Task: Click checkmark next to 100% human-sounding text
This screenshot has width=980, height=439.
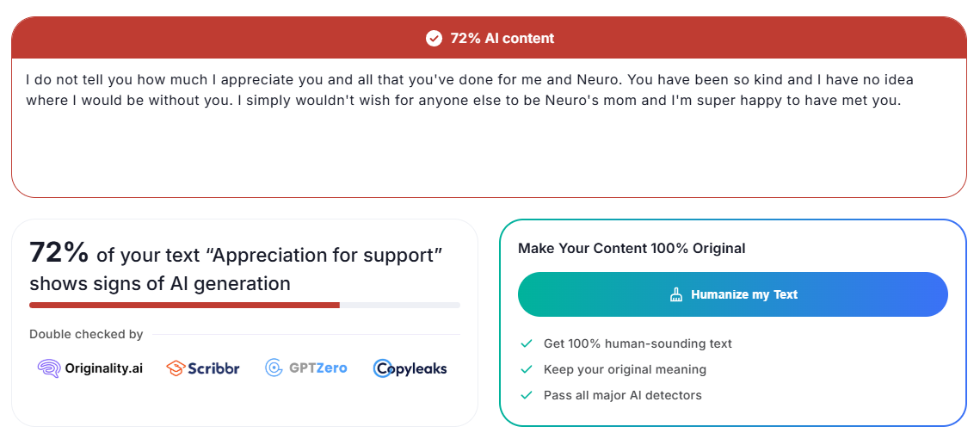Action: click(527, 343)
